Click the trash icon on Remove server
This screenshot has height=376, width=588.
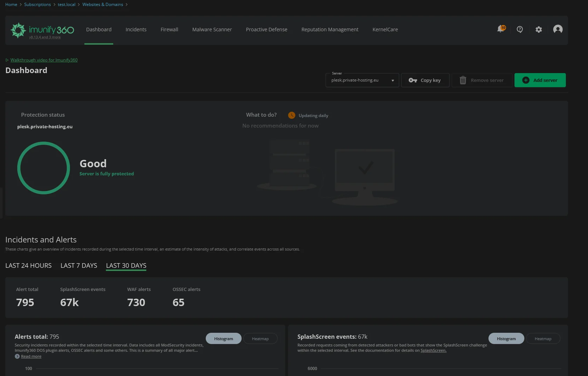coord(463,80)
